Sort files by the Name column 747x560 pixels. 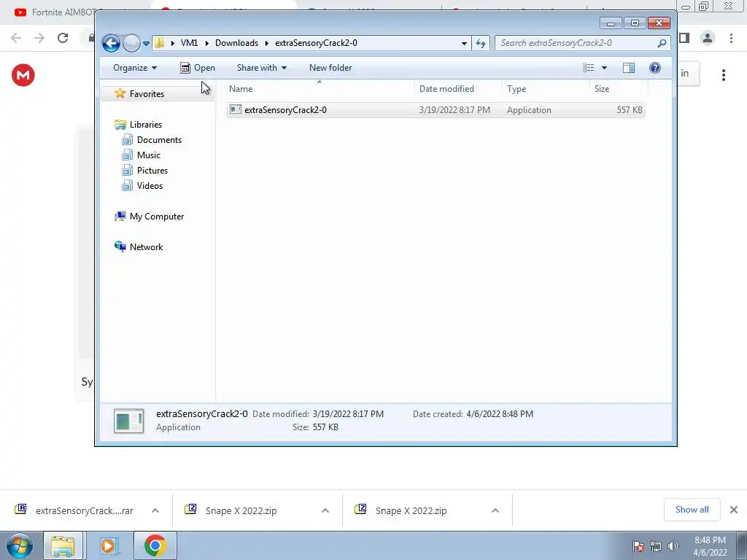pos(320,88)
